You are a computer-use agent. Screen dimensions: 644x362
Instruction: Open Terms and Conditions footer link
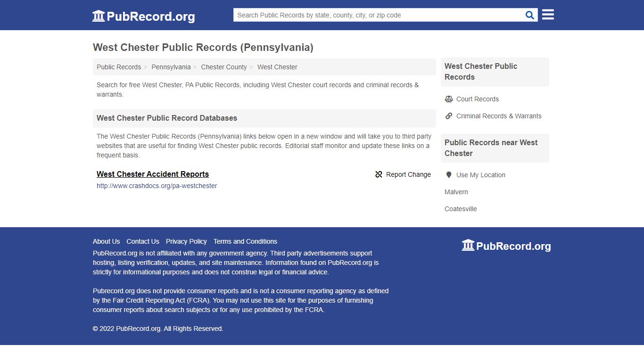click(x=245, y=241)
